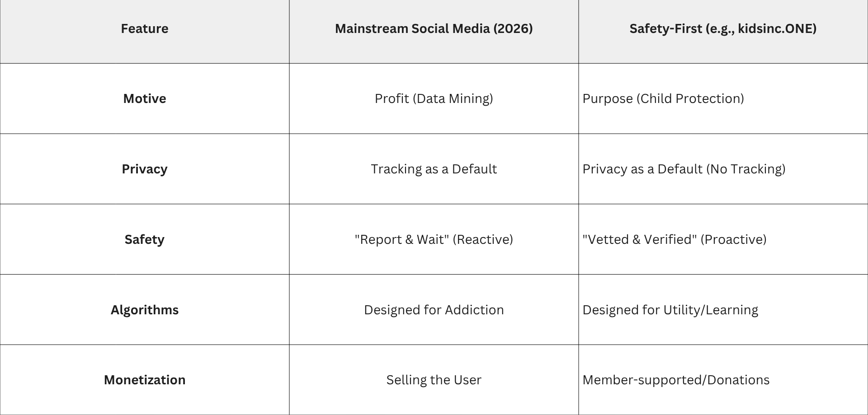Select the "Vetted & Verified" (Proactive) cell
868x415 pixels.
674,239
